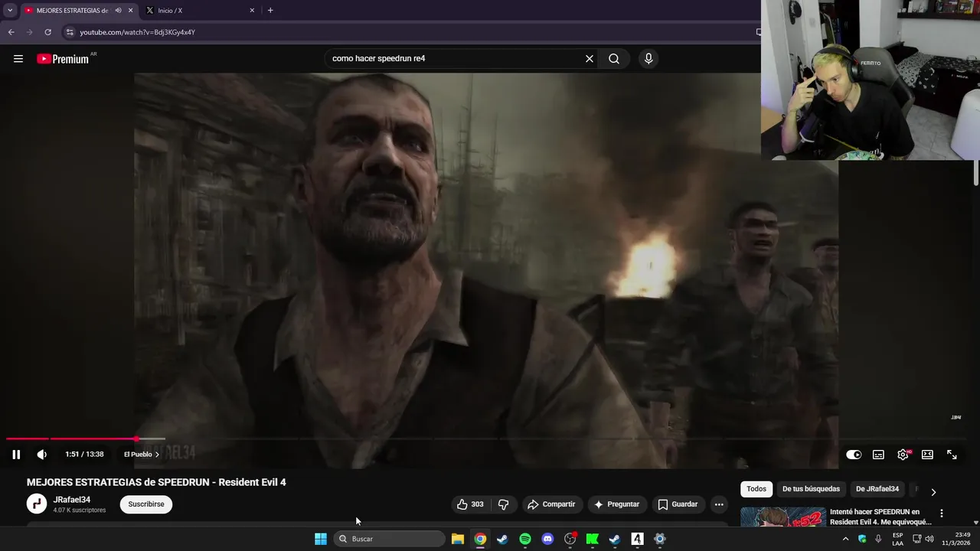This screenshot has width=980, height=551.
Task: Reload the YouTube page
Action: [47, 32]
